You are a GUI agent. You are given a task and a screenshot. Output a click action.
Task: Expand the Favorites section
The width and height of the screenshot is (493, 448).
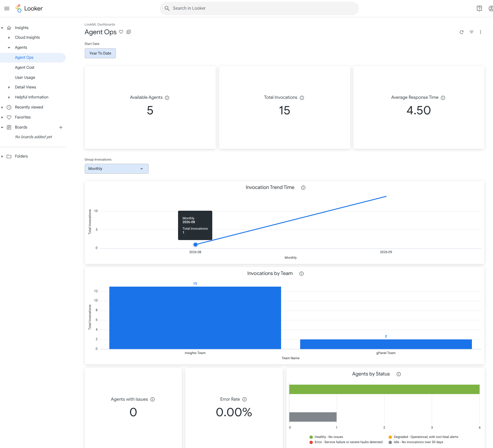(2, 117)
